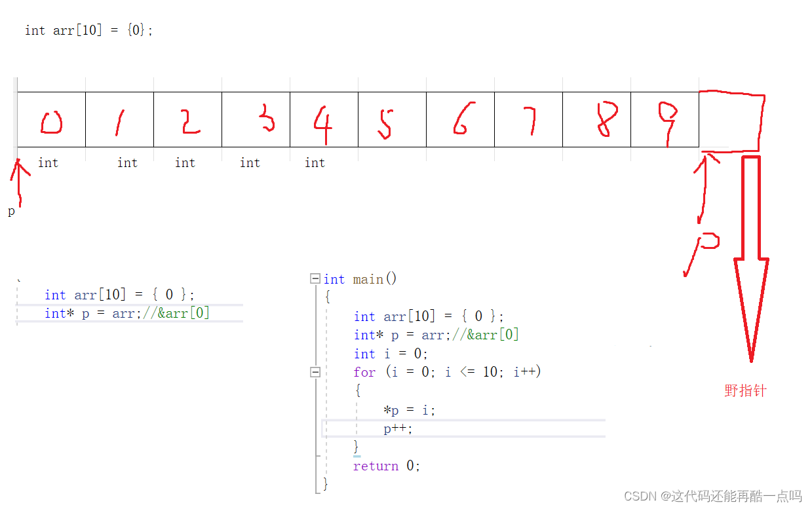The height and width of the screenshot is (509, 812).
Task: Select the "return 0;" statement
Action: pyautogui.click(x=387, y=466)
